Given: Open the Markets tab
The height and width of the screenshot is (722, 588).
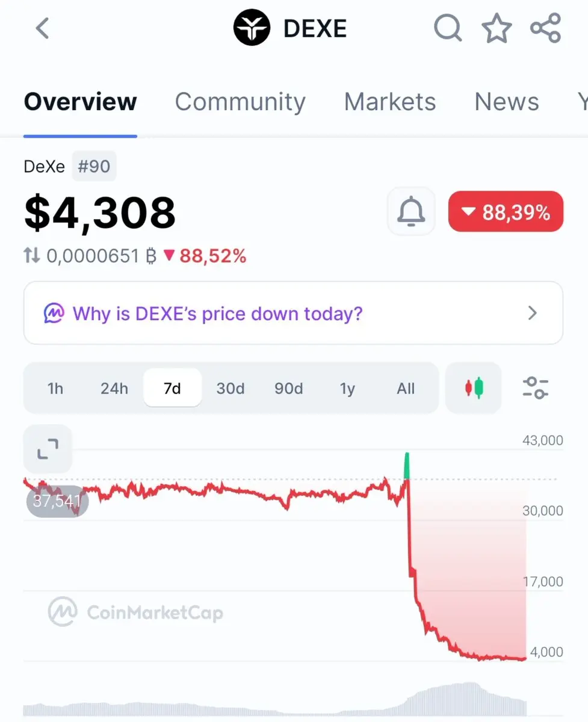Looking at the screenshot, I should tap(390, 102).
